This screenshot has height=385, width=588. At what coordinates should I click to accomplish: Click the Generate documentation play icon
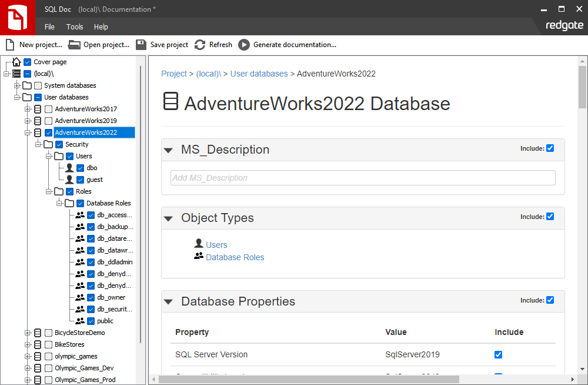[244, 45]
